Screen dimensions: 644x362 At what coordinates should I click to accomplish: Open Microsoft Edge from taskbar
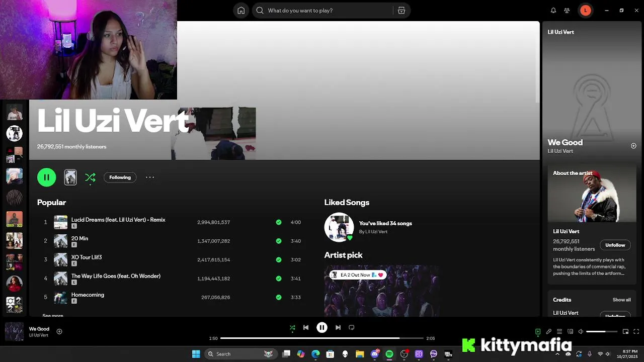(x=315, y=354)
